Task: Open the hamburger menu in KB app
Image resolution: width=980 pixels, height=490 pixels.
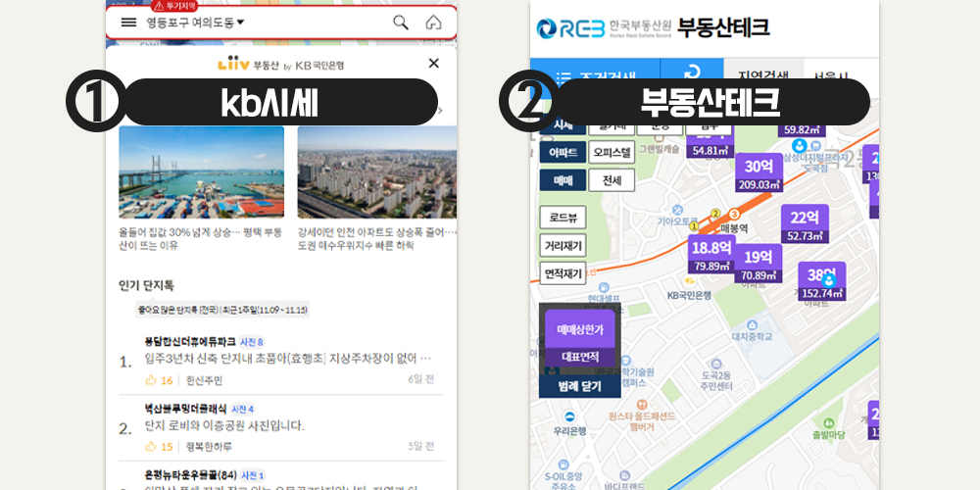Action: 128,23
